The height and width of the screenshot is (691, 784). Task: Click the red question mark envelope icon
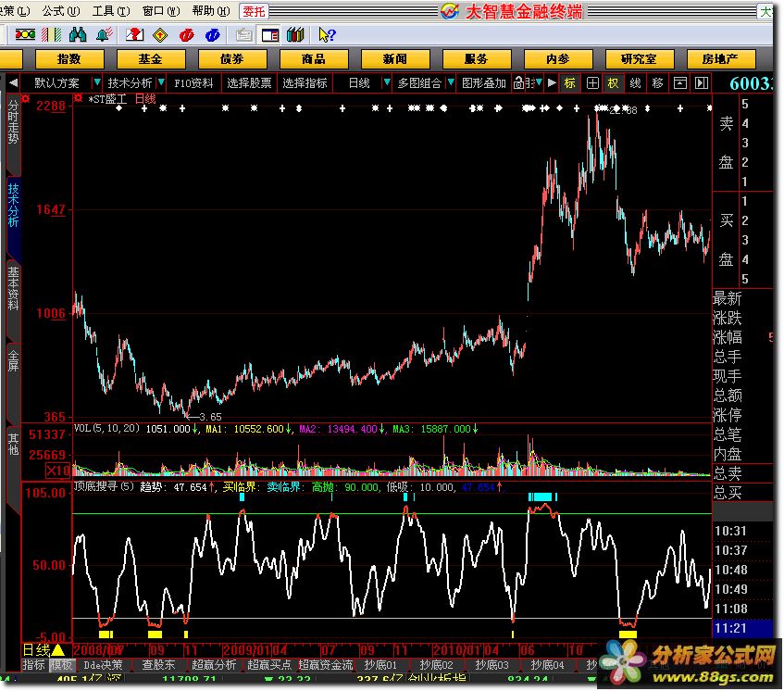point(134,35)
